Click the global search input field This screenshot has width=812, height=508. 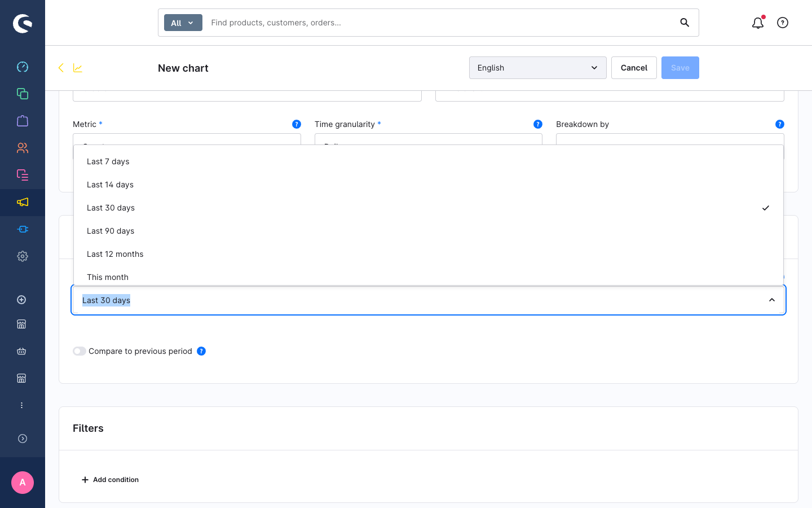pos(440,23)
